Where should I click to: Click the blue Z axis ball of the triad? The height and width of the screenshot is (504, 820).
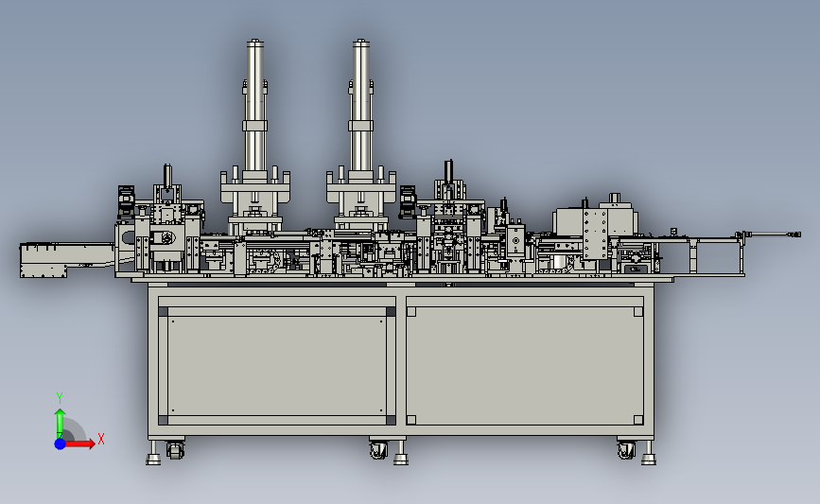60,443
